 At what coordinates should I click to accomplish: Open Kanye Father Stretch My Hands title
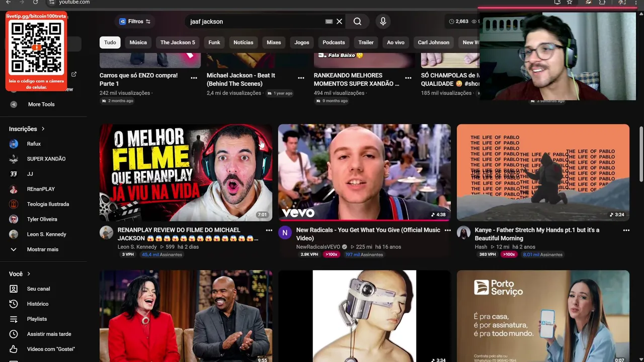tap(537, 234)
